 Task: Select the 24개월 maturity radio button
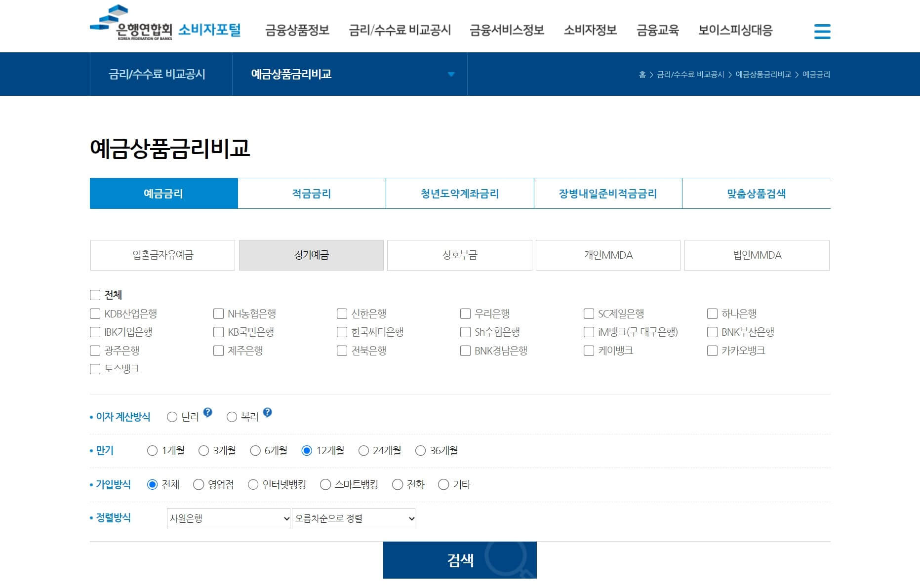(x=363, y=450)
